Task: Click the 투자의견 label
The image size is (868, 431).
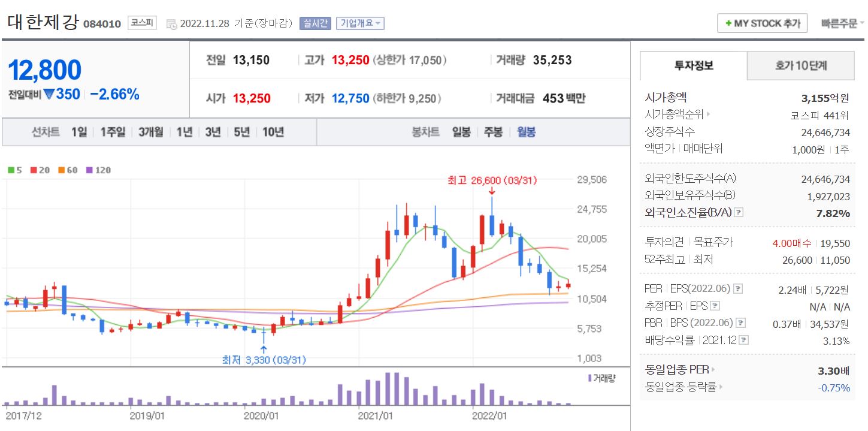Action: pos(664,243)
